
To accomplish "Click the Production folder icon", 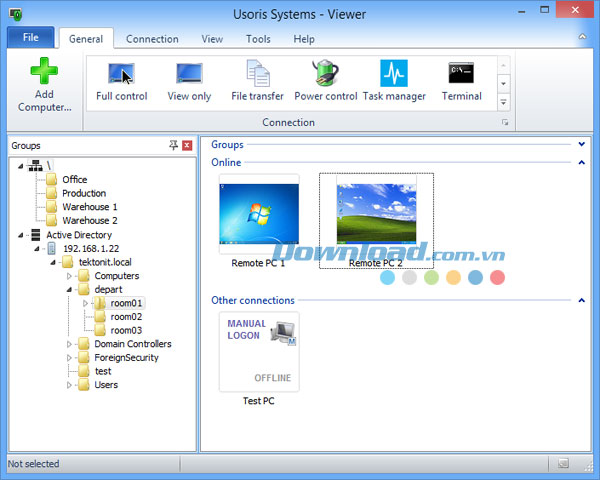I will [52, 193].
